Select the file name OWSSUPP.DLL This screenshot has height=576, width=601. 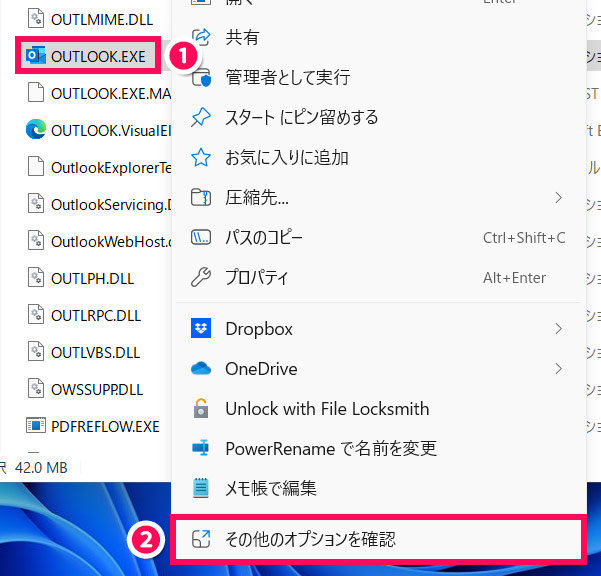coord(97,390)
